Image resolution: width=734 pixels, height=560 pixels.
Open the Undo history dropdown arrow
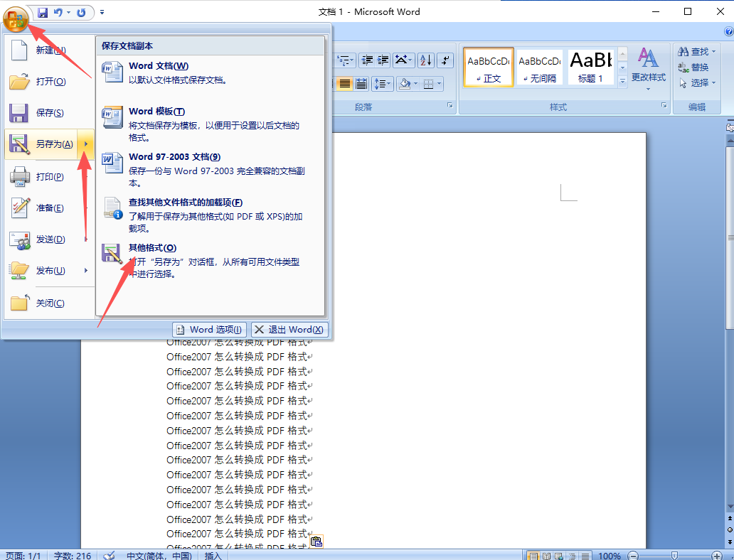pos(68,13)
